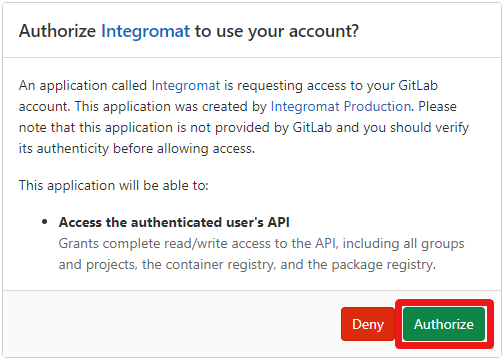Click the 'This application will be able to:' text
The height and width of the screenshot is (360, 504).
click(x=114, y=185)
